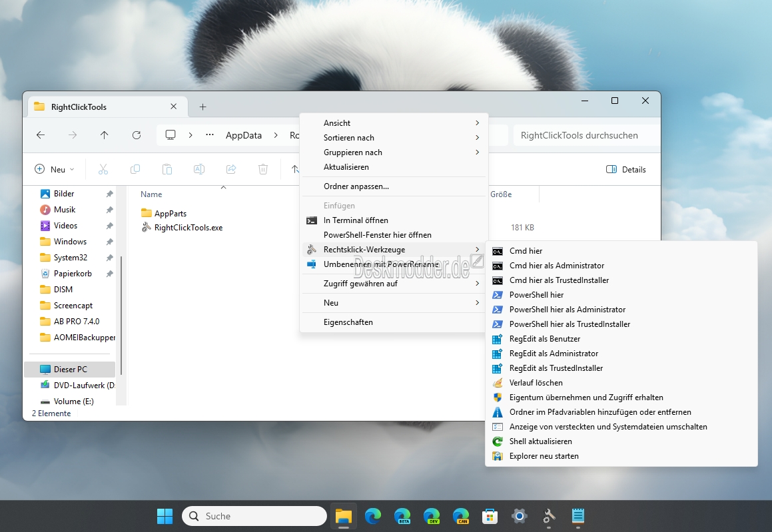Click the PowerRename icon in the context menu
Viewport: 772px width, 532px height.
[312, 264]
